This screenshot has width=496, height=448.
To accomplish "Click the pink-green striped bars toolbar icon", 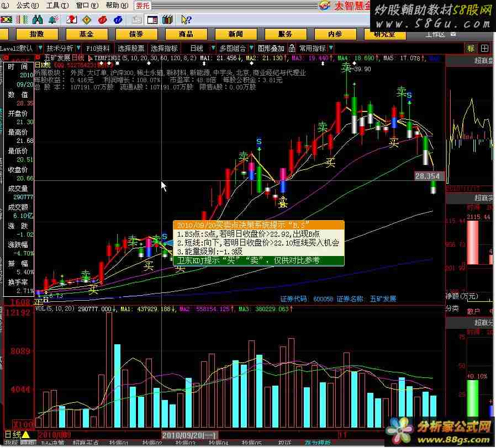I will [x=22, y=20].
